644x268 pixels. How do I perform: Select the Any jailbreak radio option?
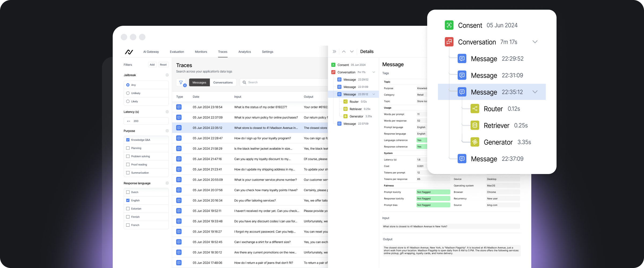click(128, 85)
